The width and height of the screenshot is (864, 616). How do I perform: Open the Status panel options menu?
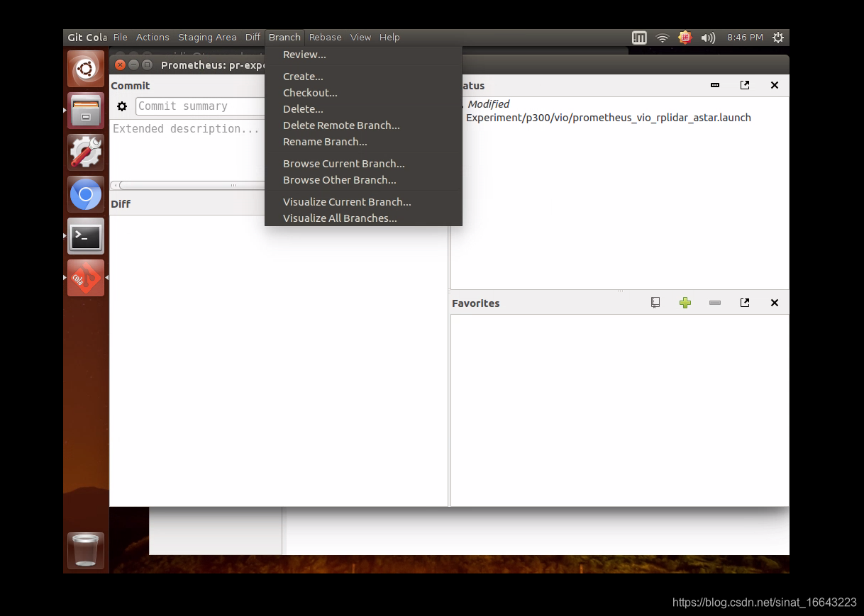(715, 85)
